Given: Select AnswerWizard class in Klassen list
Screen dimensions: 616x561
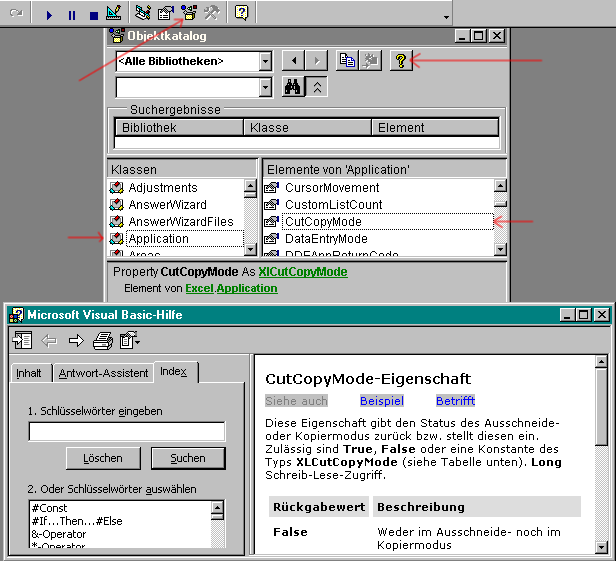Looking at the screenshot, I should (167, 205).
